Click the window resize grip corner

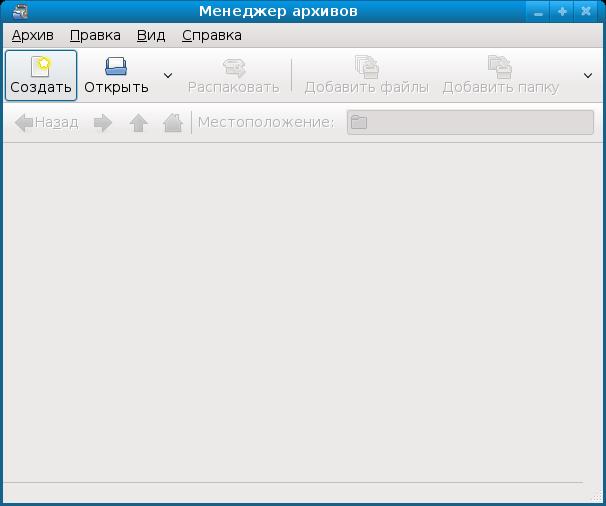[597, 496]
